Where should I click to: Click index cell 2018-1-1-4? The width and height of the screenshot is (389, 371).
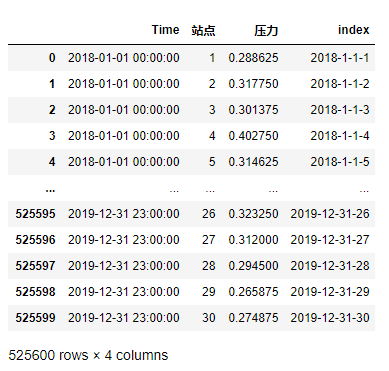(340, 136)
